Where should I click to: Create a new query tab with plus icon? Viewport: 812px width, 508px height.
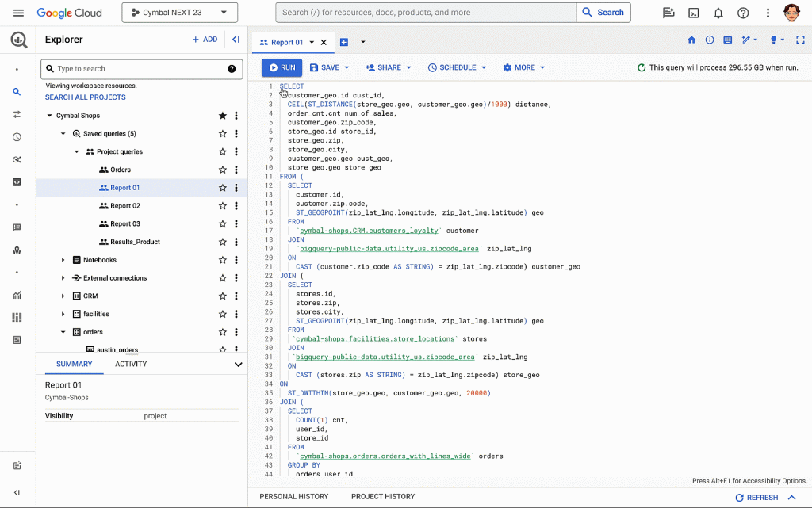pos(344,43)
